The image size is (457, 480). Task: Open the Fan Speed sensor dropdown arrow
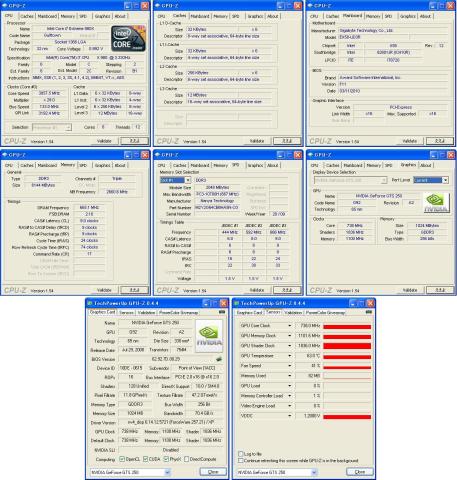[289, 366]
